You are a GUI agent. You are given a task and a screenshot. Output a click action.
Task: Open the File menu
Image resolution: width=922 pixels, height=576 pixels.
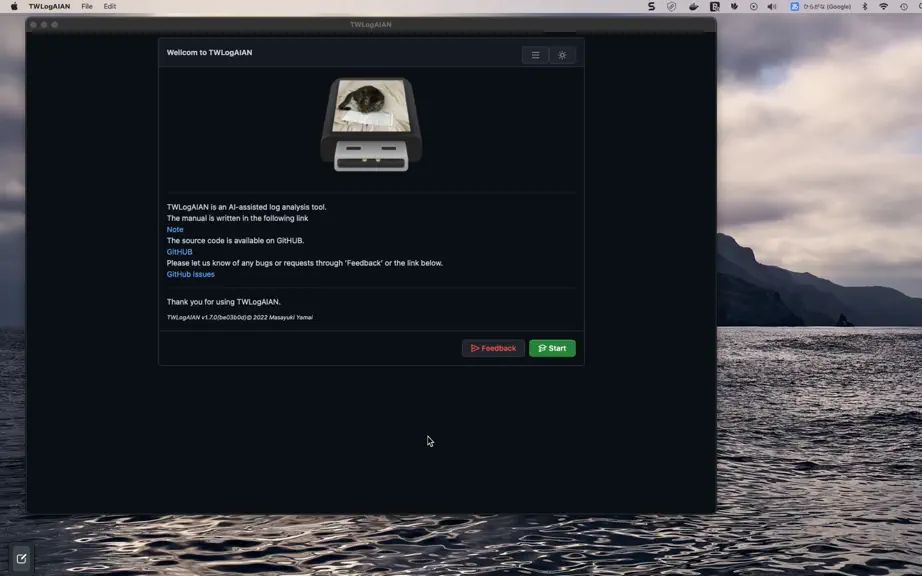click(x=87, y=6)
